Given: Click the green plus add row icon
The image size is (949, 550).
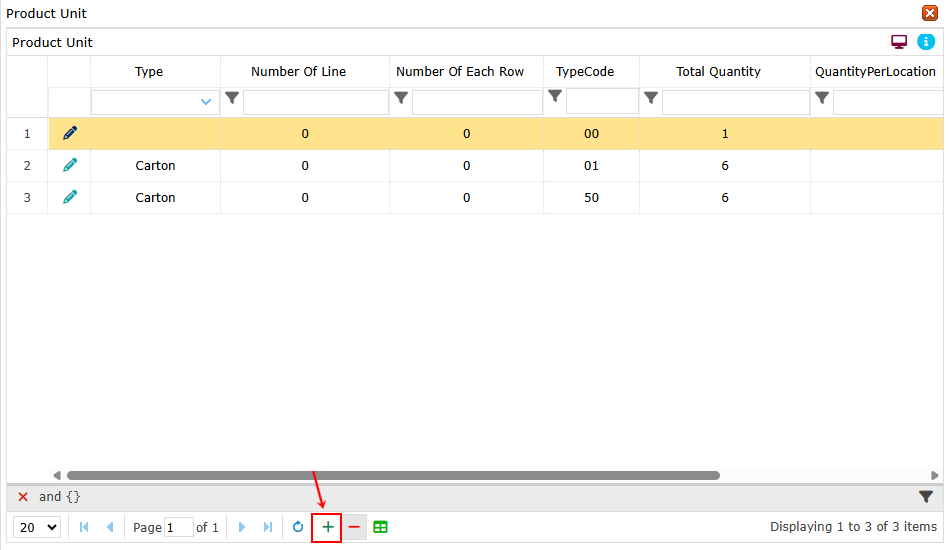Looking at the screenshot, I should pyautogui.click(x=327, y=527).
